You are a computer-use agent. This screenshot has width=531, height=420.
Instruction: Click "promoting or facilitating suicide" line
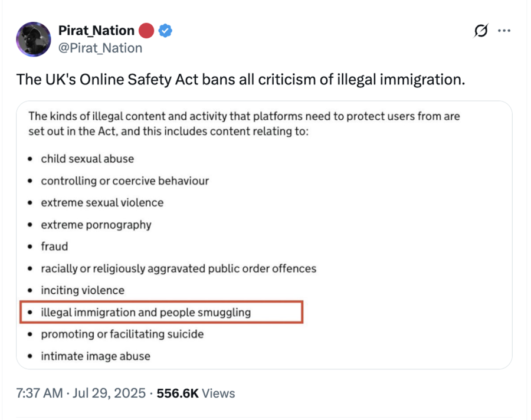122,334
